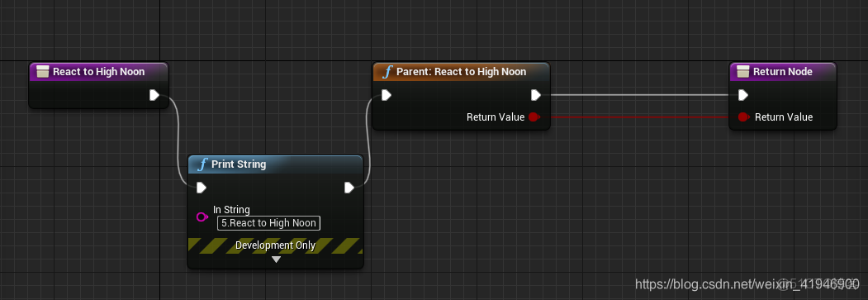Click Return Node execution input pin

(x=743, y=95)
